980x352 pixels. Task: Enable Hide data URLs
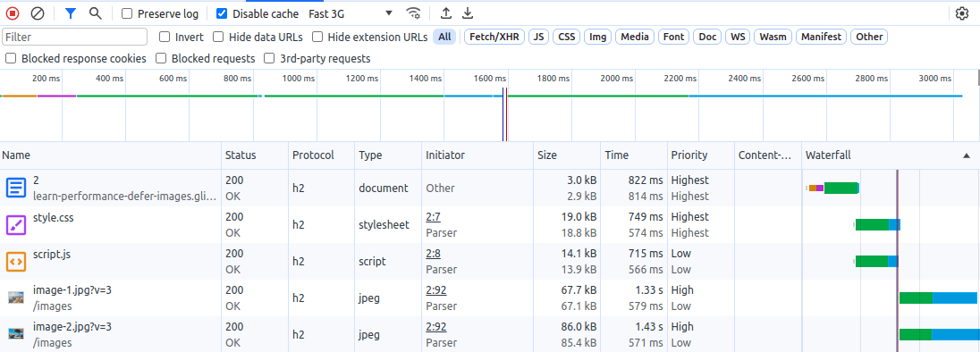point(218,37)
